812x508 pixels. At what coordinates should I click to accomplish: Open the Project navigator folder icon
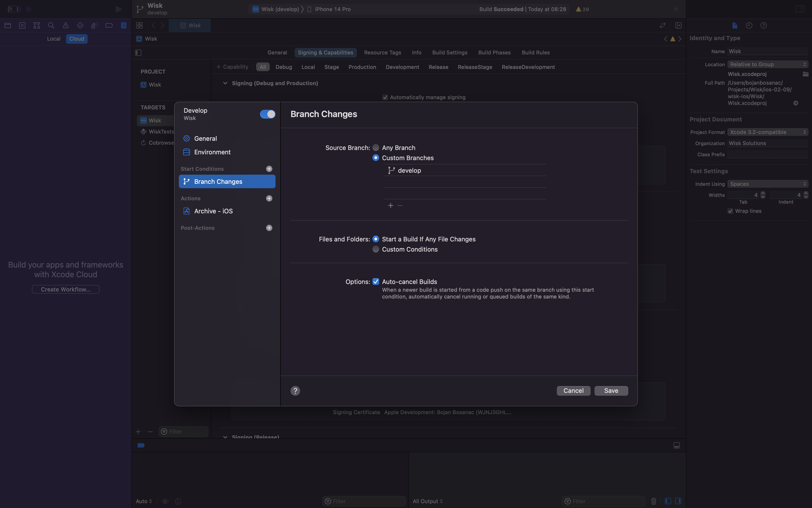[x=8, y=25]
